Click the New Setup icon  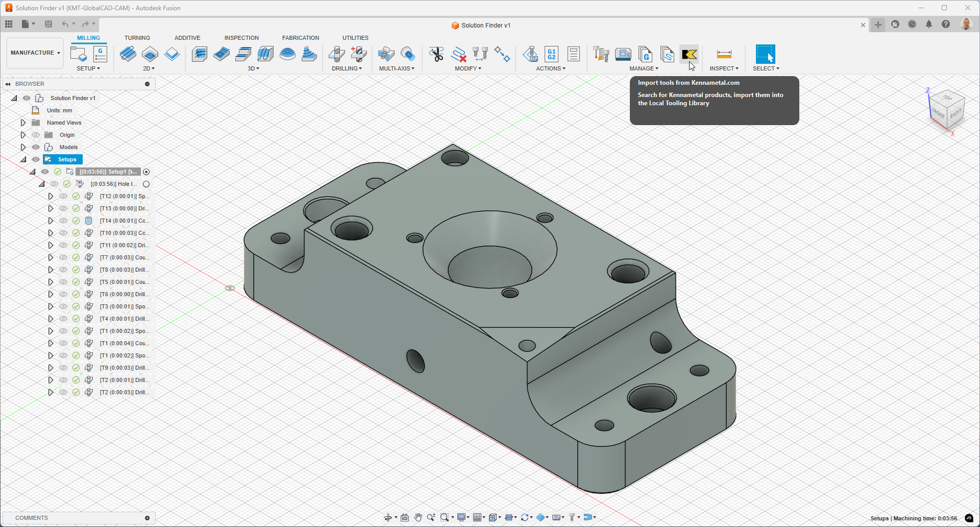click(x=78, y=54)
